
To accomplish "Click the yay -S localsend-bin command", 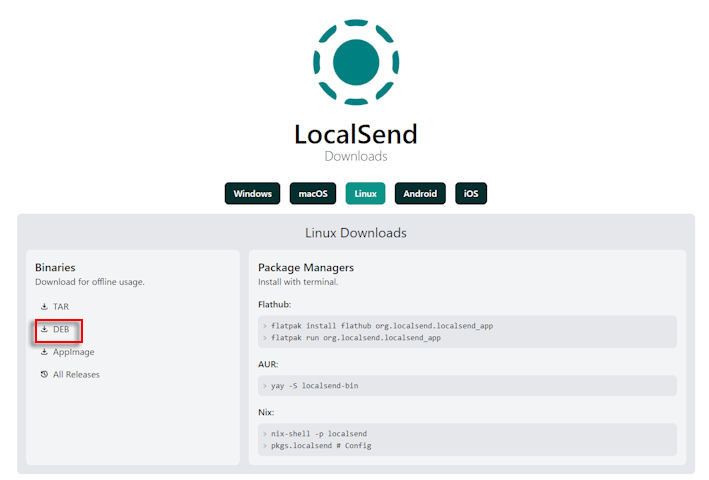I will click(314, 386).
